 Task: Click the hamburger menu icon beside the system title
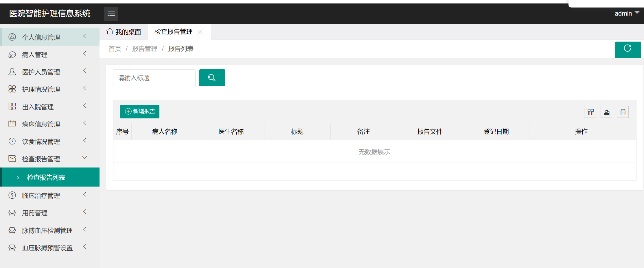pos(111,14)
